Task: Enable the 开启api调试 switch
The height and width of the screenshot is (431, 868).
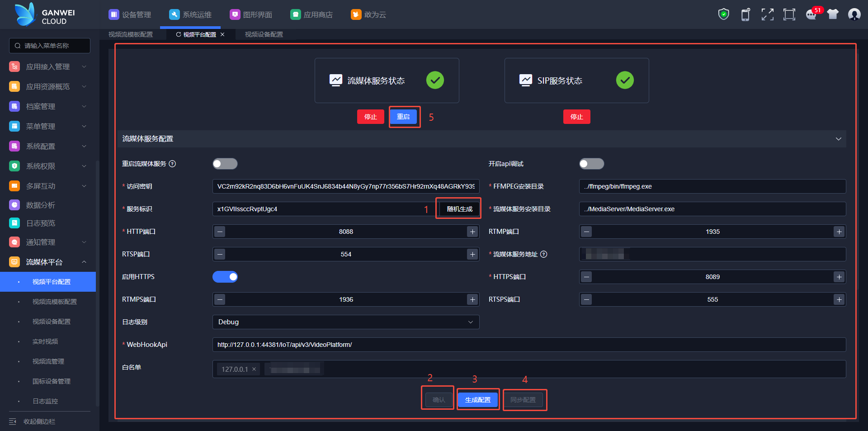Action: pyautogui.click(x=591, y=164)
